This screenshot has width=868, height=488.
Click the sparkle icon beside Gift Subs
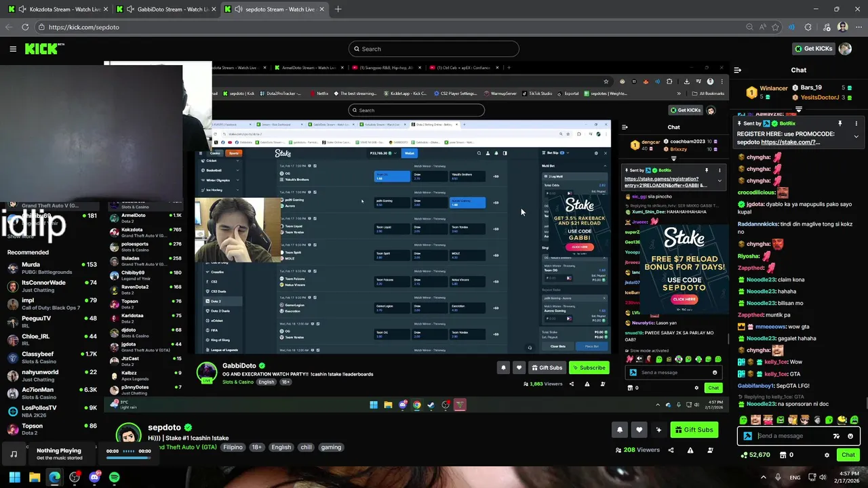[658, 430]
